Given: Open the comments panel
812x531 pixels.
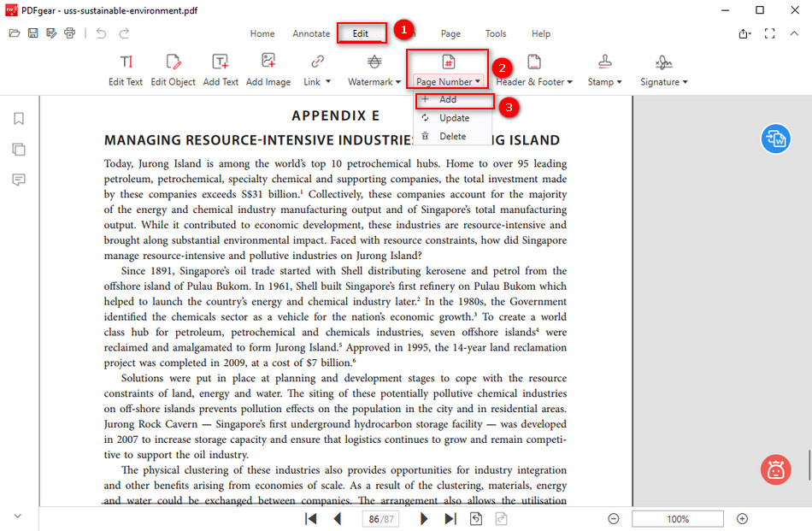Looking at the screenshot, I should tap(18, 179).
